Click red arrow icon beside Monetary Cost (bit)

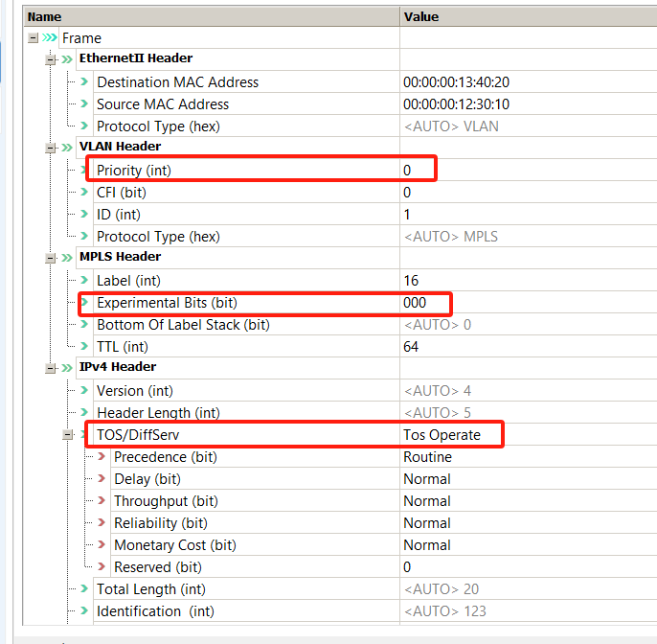tap(102, 545)
